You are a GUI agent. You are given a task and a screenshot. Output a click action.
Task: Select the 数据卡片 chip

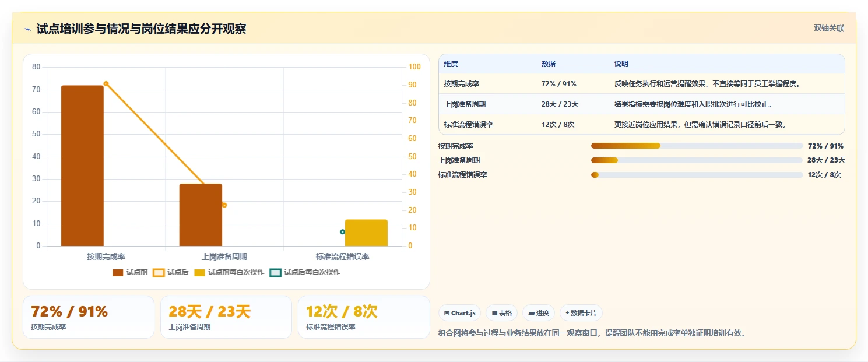581,313
